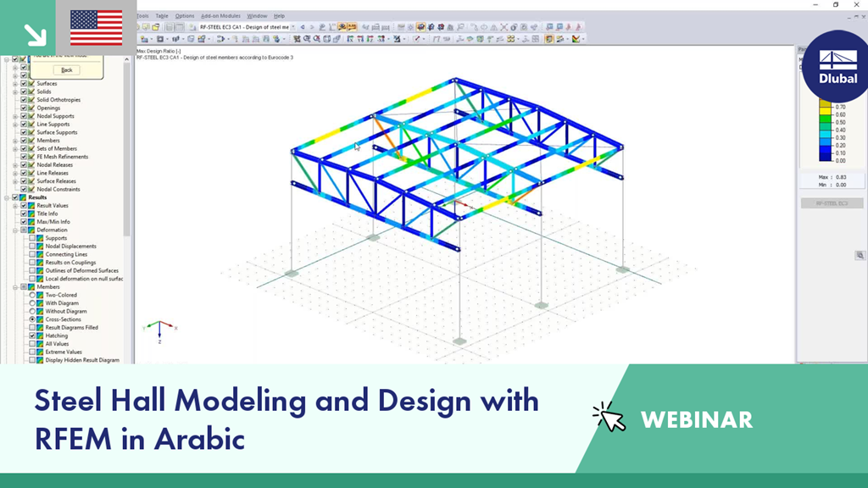Click the Extreme Values tree label
This screenshot has width=868, height=488.
point(64,352)
